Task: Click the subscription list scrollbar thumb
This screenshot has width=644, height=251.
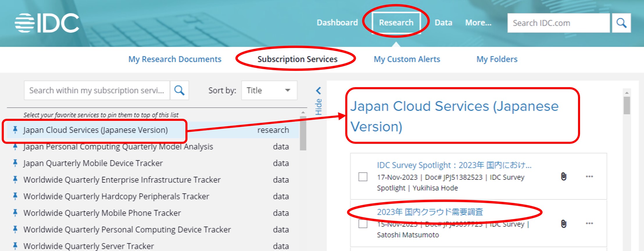Action: click(303, 133)
